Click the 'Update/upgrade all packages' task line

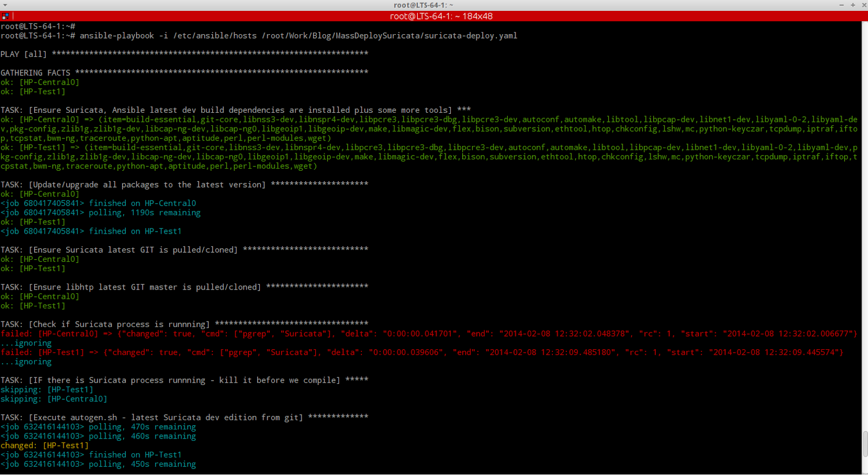[184, 185]
